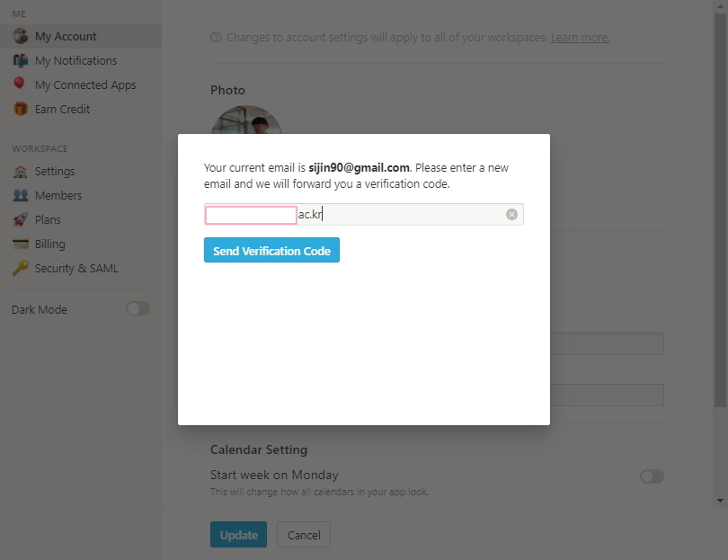Click inside the new email input field
The image size is (728, 560).
tap(404, 214)
